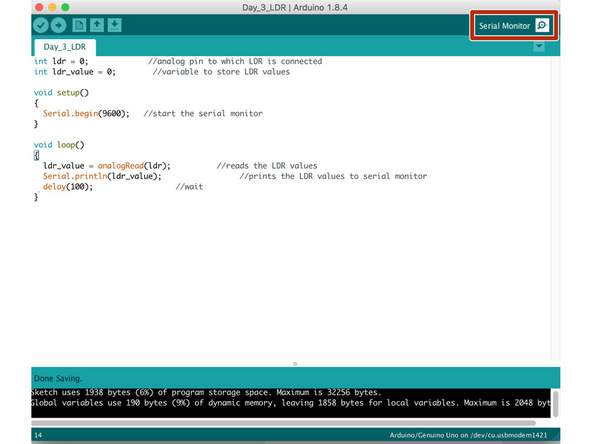The height and width of the screenshot is (444, 592).
Task: Click the Done Saving status bar
Action: pyautogui.click(x=296, y=378)
